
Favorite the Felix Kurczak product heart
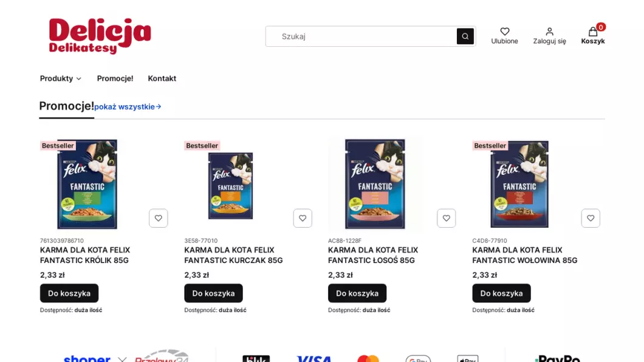[303, 218]
